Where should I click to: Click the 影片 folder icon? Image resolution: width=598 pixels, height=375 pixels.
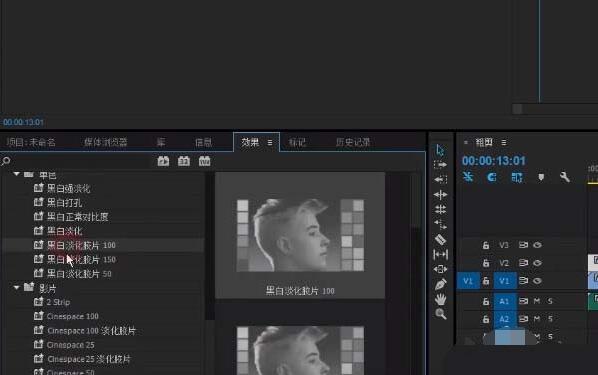pyautogui.click(x=29, y=287)
